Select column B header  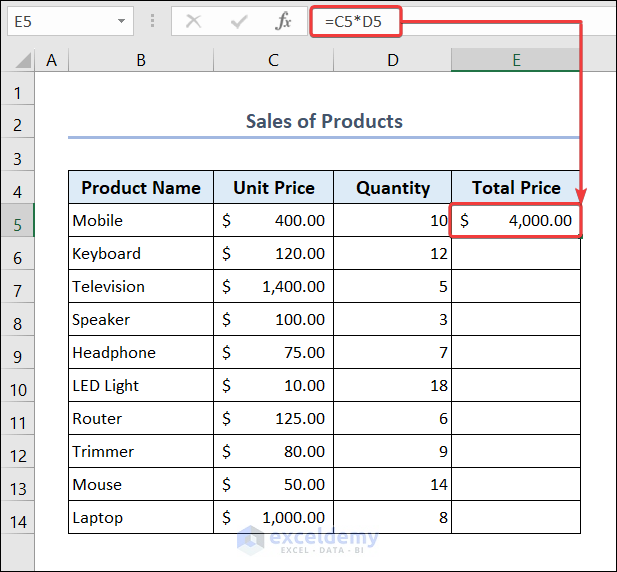pos(141,61)
